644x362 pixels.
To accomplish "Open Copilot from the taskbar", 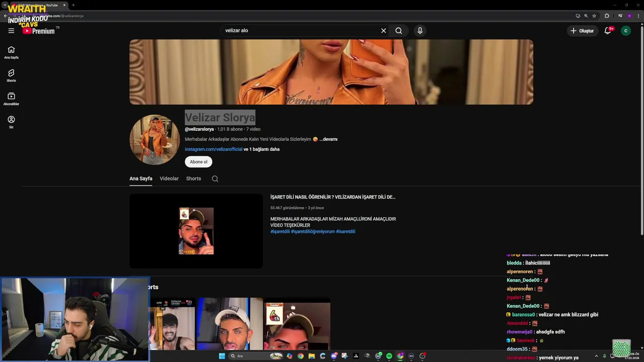I will pyautogui.click(x=289, y=356).
